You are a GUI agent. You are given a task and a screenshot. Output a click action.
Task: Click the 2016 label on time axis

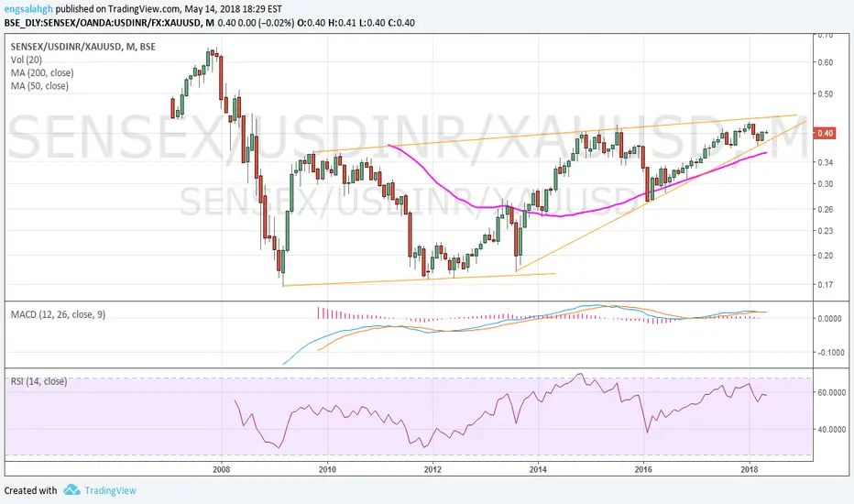click(643, 469)
